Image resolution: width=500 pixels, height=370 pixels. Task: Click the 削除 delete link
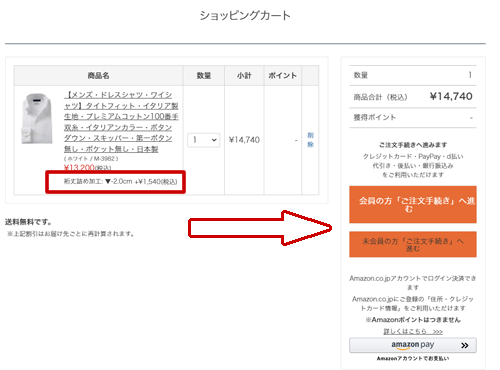310,140
